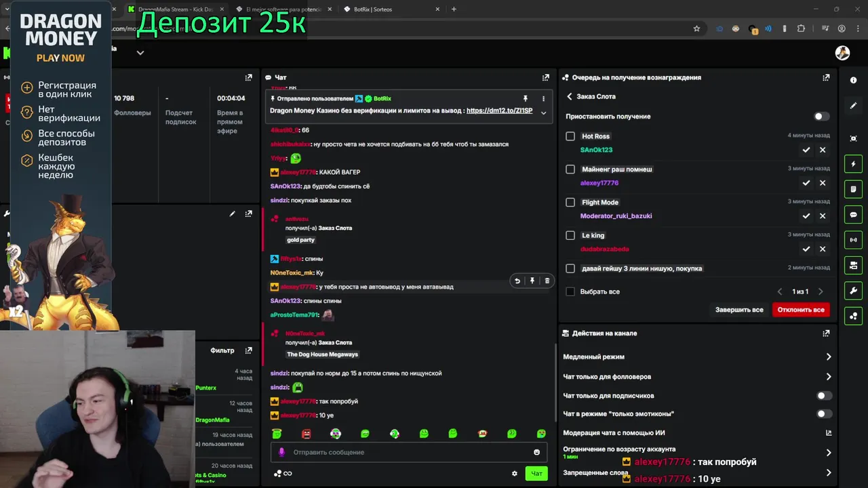Pop out the channel actions panel
This screenshot has width=868, height=488.
click(826, 333)
